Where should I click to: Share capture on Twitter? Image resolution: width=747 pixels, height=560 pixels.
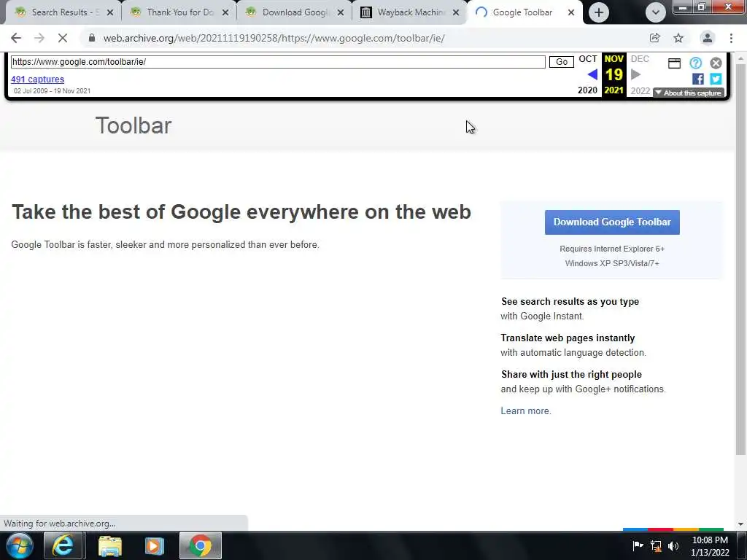(x=716, y=79)
